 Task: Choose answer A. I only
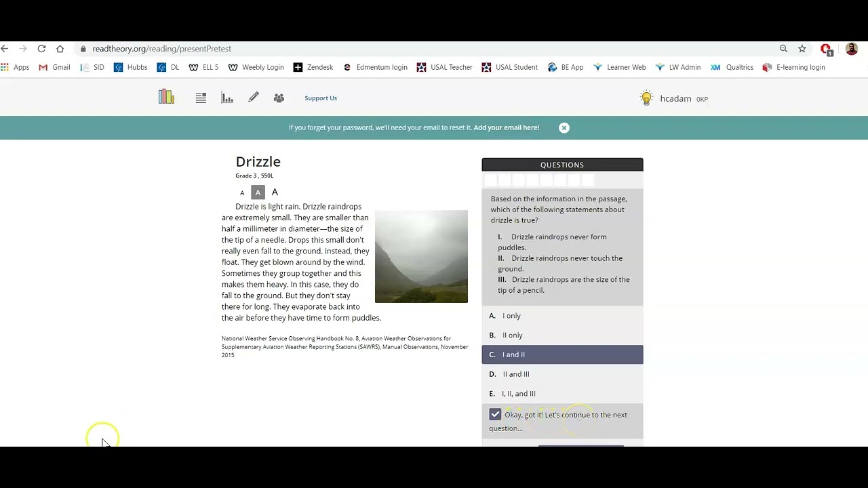coord(562,316)
